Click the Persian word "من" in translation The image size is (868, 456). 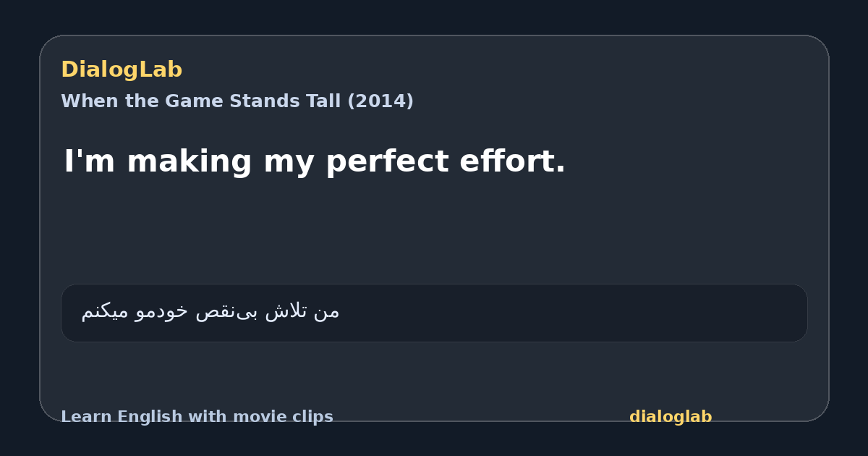[x=327, y=311]
